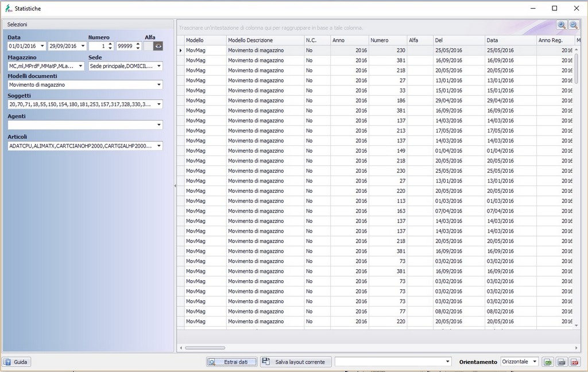Collapse the Selezioni panel with splitter arrow
588x372 pixels.
(175, 185)
